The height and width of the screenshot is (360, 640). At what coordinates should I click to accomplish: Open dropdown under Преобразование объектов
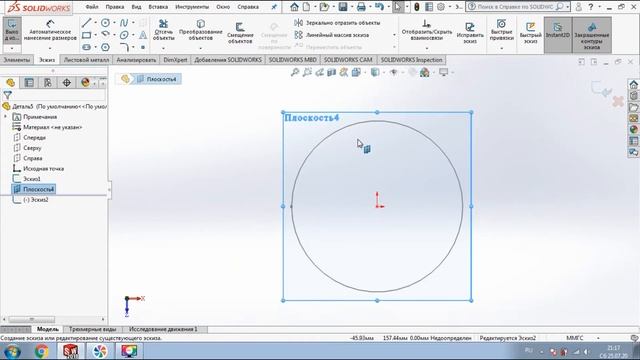[x=200, y=49]
